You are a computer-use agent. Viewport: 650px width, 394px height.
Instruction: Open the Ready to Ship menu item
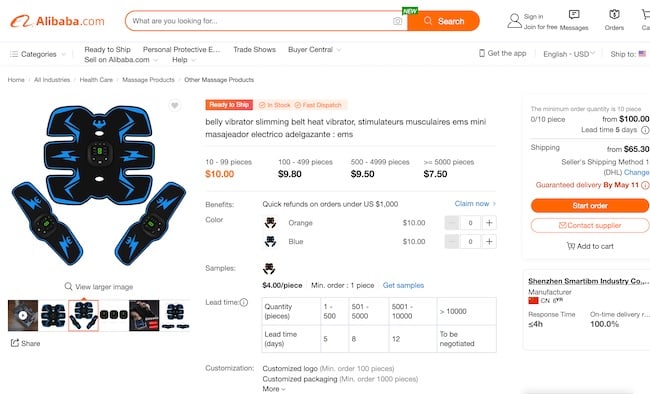point(107,49)
